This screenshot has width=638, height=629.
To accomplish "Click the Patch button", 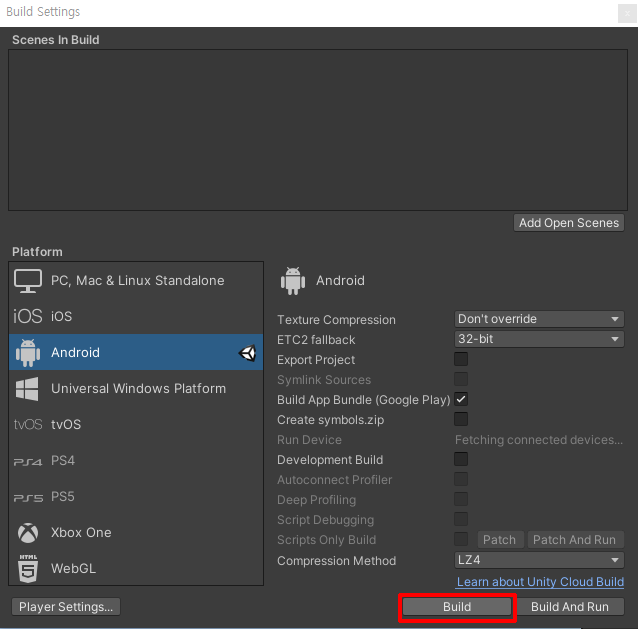I will point(499,539).
